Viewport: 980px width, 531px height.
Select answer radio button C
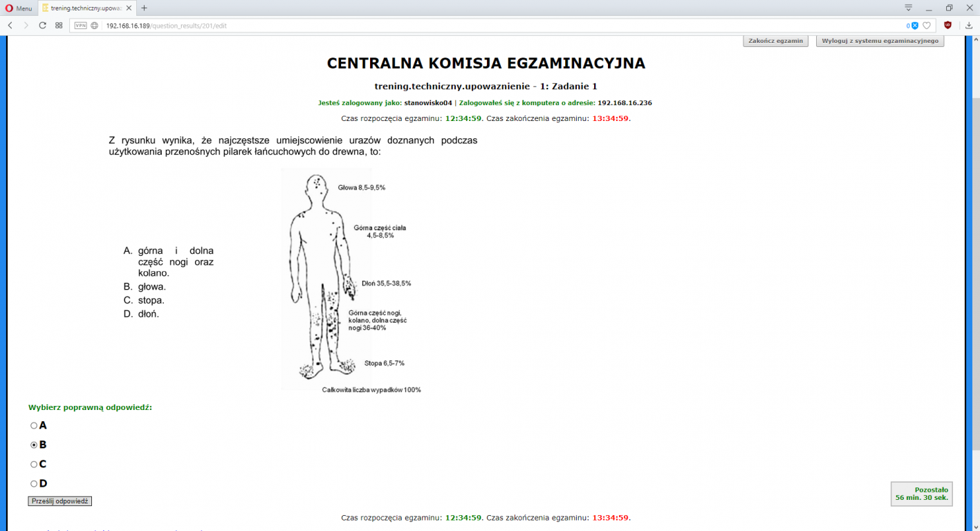pos(33,465)
